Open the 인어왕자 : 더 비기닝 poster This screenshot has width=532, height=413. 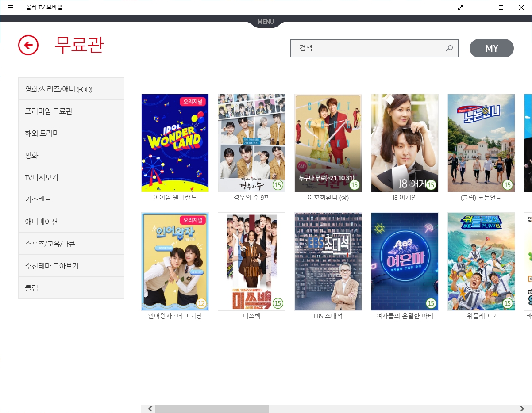175,261
